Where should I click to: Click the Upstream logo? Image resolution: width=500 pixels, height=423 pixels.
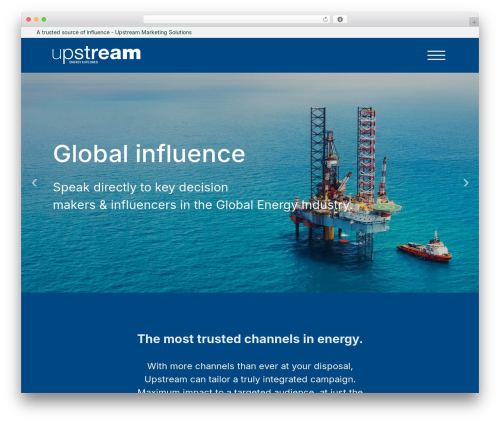[96, 55]
